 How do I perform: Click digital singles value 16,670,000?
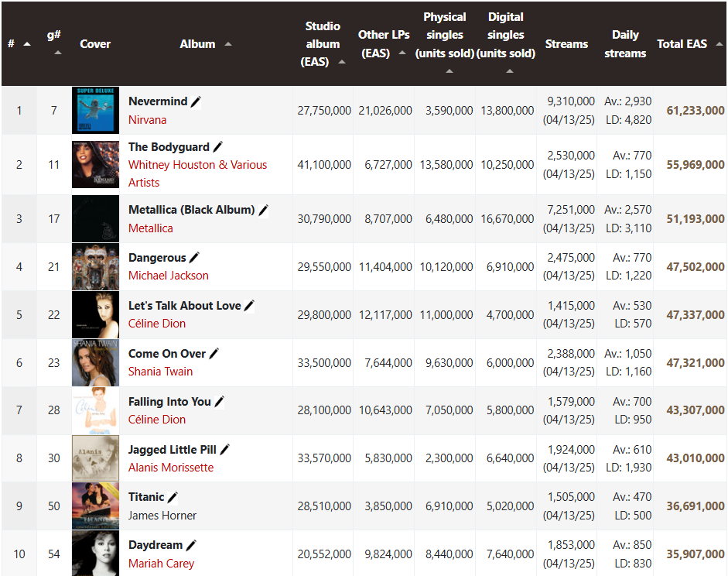(507, 219)
